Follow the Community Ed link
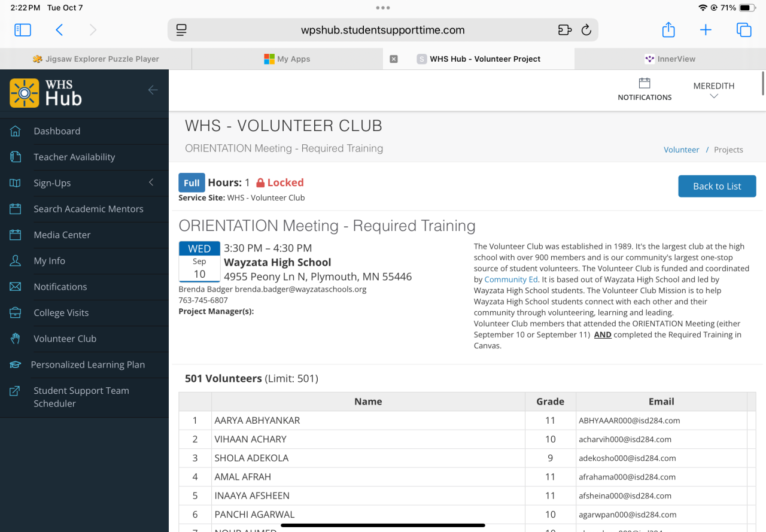This screenshot has height=532, width=766. tap(510, 279)
